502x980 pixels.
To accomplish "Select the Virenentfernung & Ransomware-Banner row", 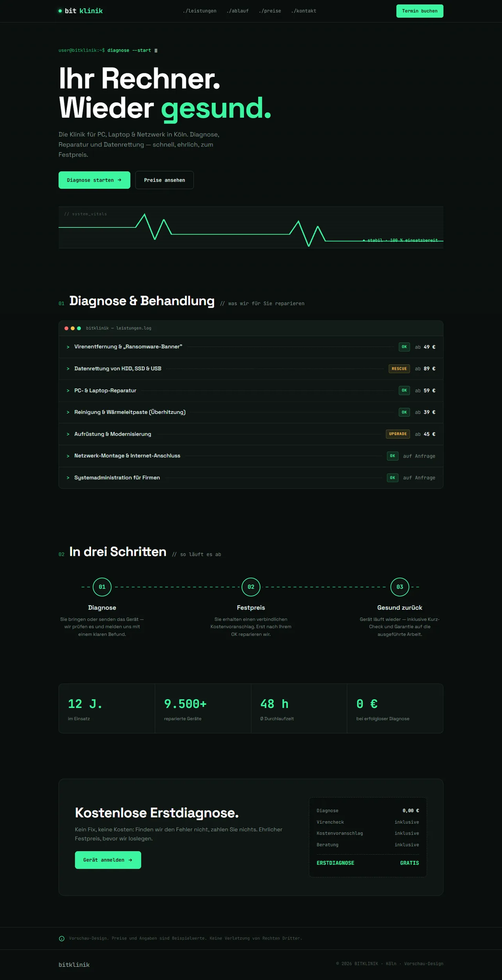I will click(x=251, y=347).
